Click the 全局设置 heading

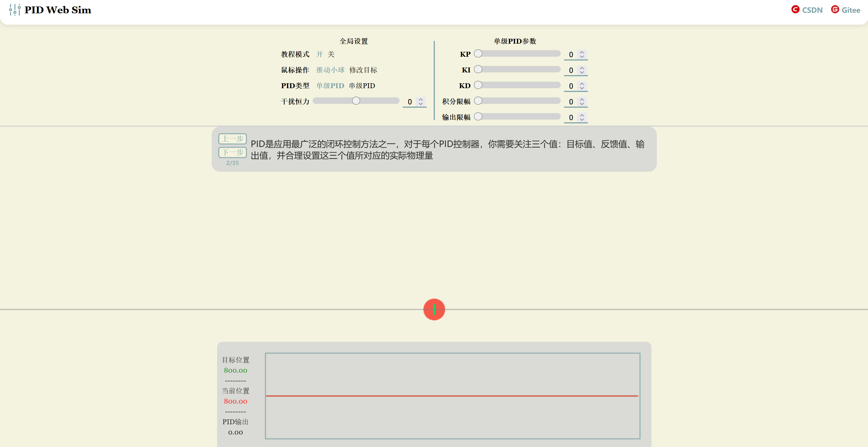[x=353, y=41]
